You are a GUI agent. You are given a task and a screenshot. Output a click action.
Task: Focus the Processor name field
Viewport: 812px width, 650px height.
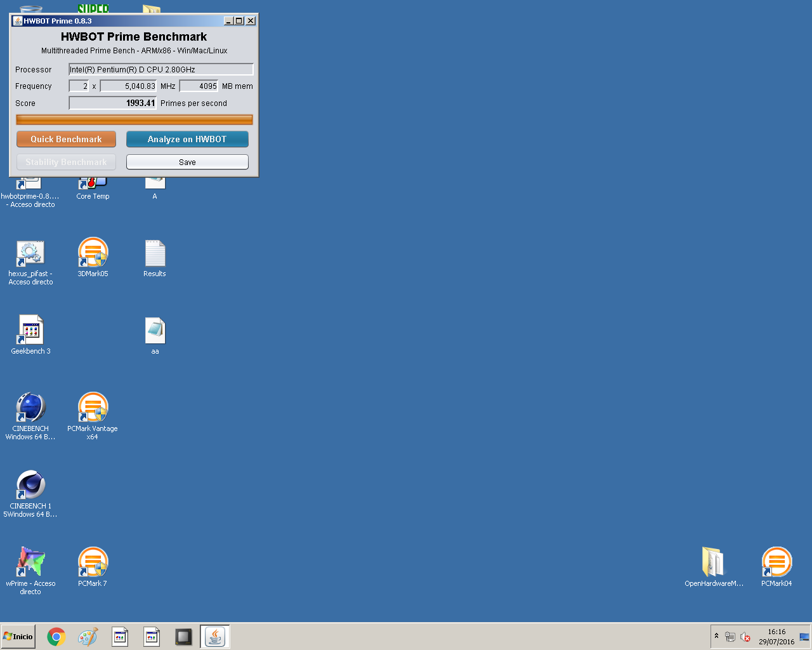[x=161, y=69]
